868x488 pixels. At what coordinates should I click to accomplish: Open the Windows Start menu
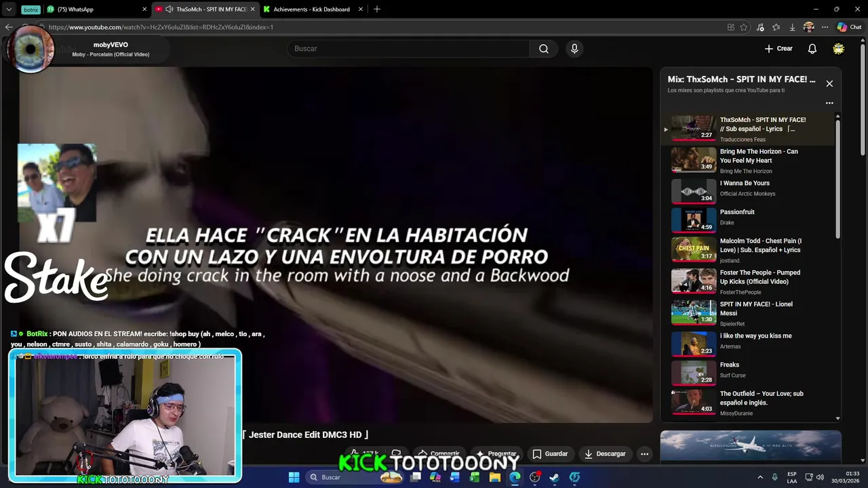point(294,477)
